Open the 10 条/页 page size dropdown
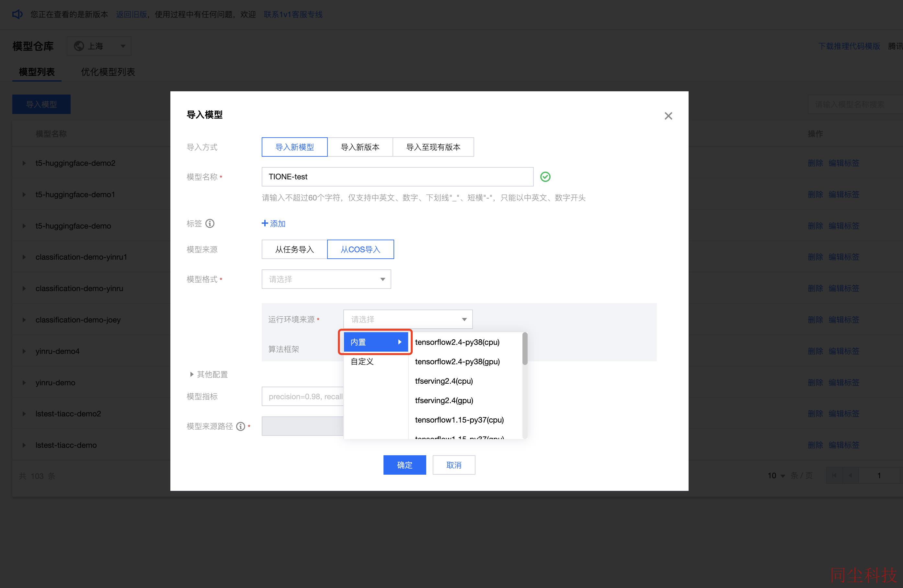Screen dimensions: 903x588 776,476
